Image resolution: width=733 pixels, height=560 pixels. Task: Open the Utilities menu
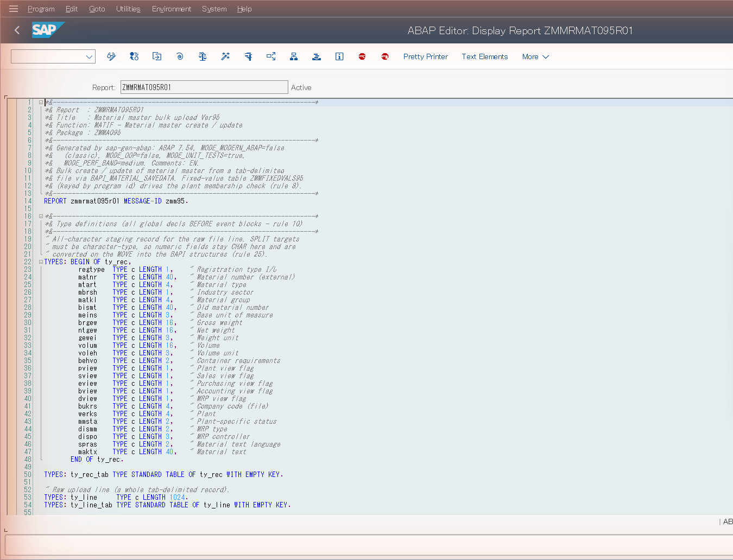[x=128, y=9]
